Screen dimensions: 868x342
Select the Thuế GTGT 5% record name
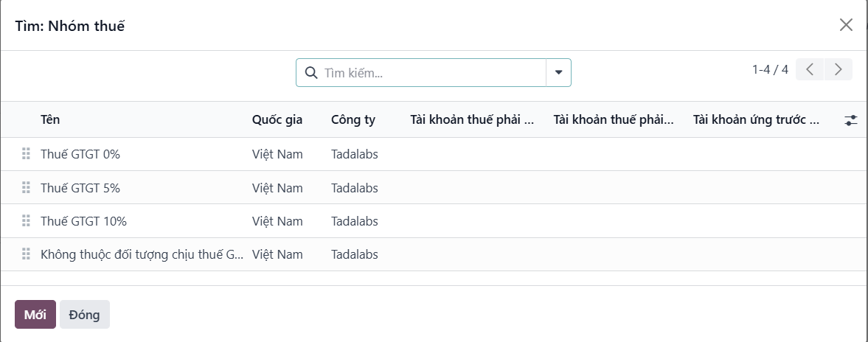80,188
